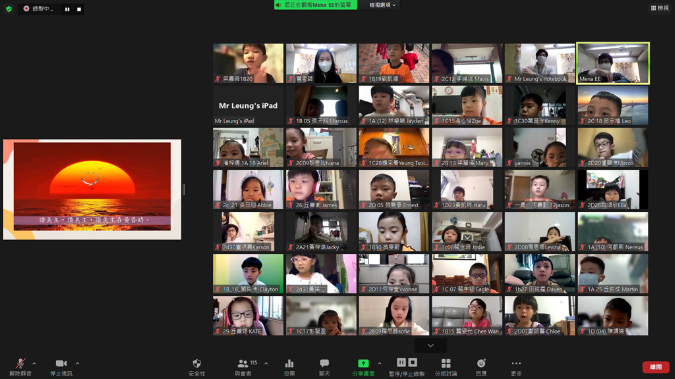Open view options dropdown at top
675x379 pixels.
(x=382, y=5)
